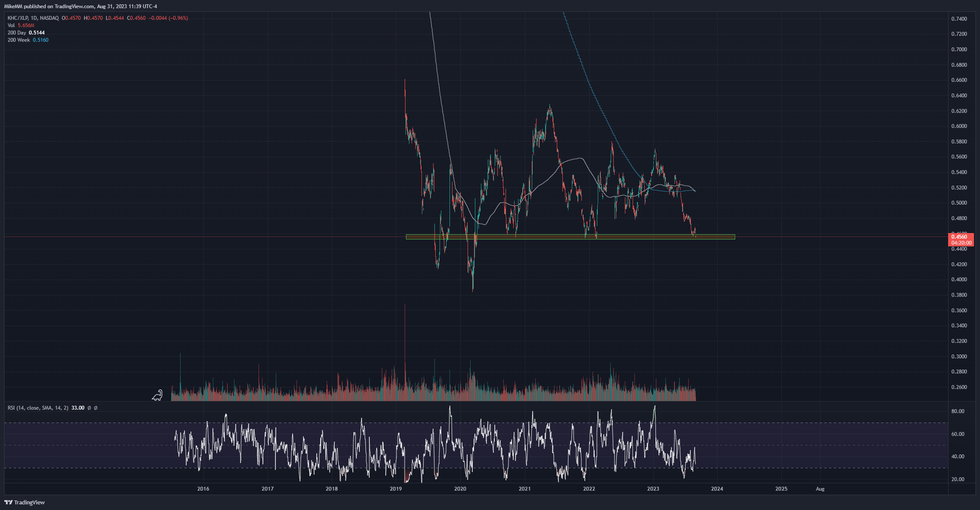This screenshot has width=980, height=510.
Task: Click the 0.7000 price scale label
Action: (x=959, y=50)
